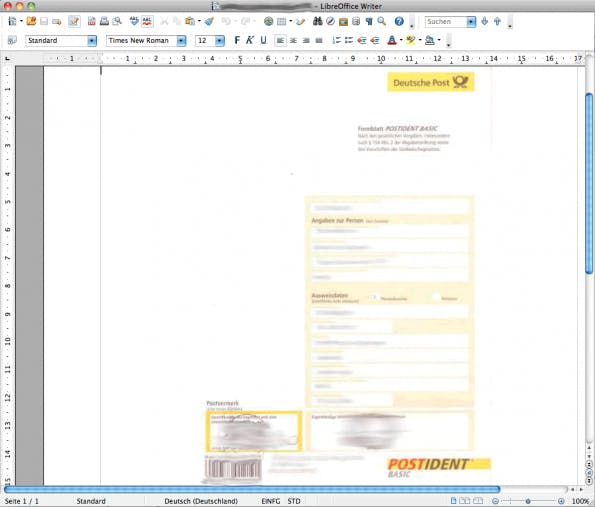Apply Background Color bucket icon
Image resolution: width=595 pixels, height=507 pixels.
coord(430,40)
